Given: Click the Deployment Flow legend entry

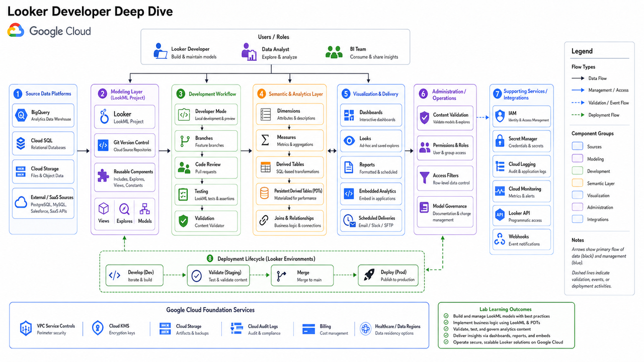Looking at the screenshot, I should (595, 115).
